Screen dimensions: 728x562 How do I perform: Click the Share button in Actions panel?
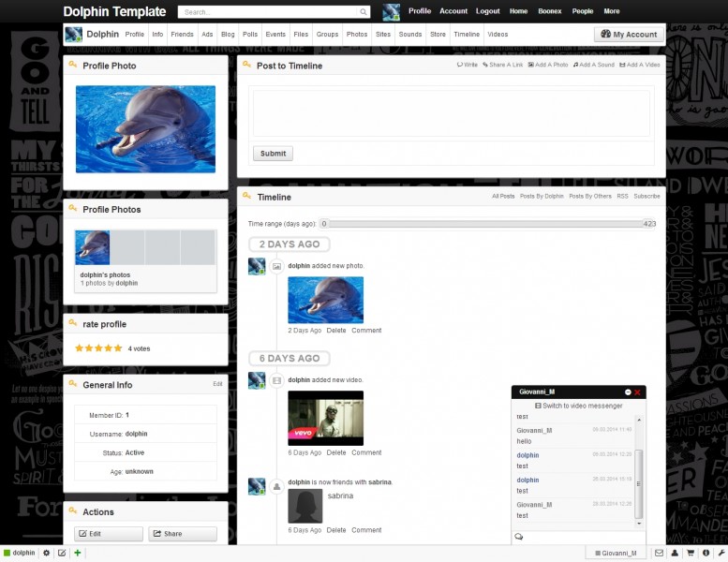pyautogui.click(x=183, y=534)
